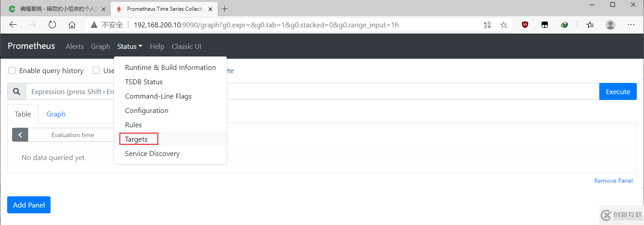644x225 pixels.
Task: Select Command-Line Flags entry
Action: click(170, 96)
